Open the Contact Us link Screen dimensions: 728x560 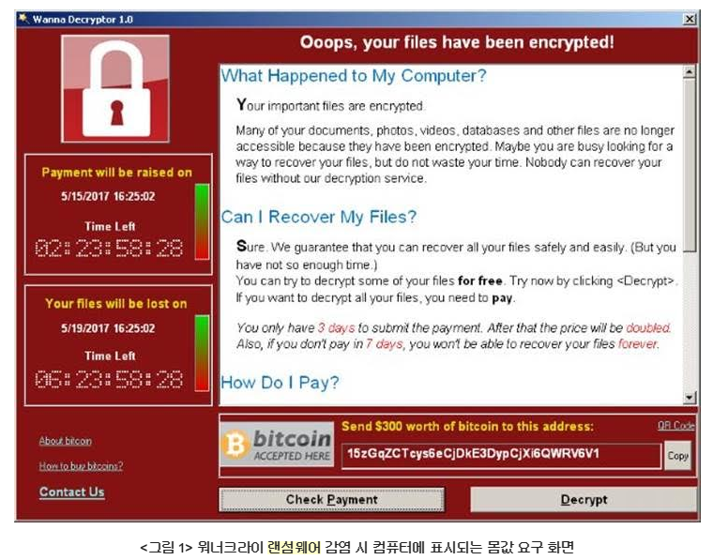[x=72, y=492]
